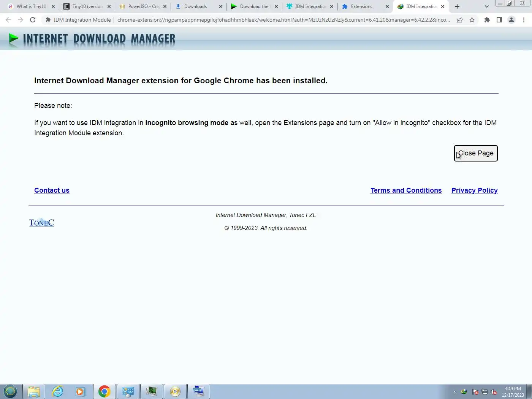This screenshot has height=399, width=532.
Task: Open the Terms and Conditions link
Action: click(x=406, y=190)
